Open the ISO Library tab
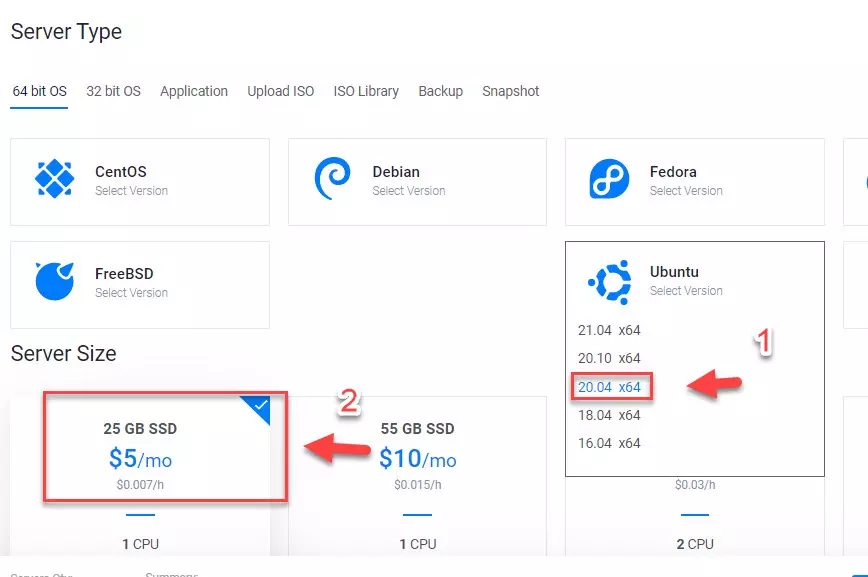 pos(366,91)
